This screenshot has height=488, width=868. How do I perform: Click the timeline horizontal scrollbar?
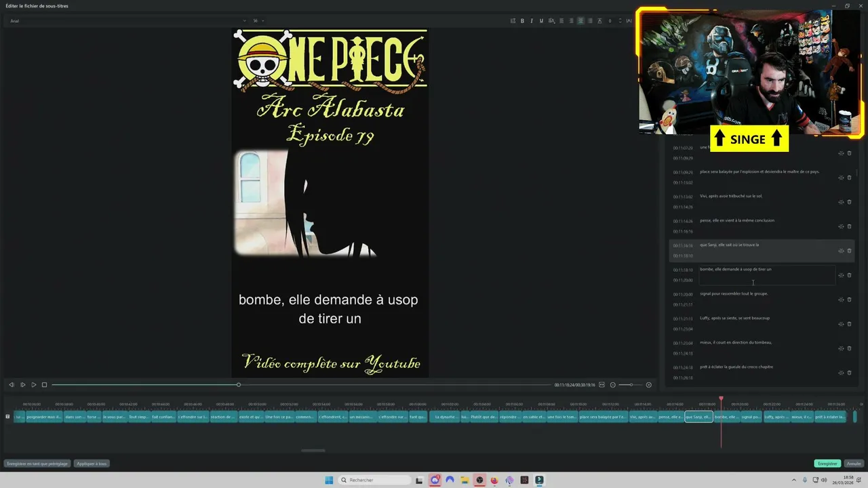[313, 450]
